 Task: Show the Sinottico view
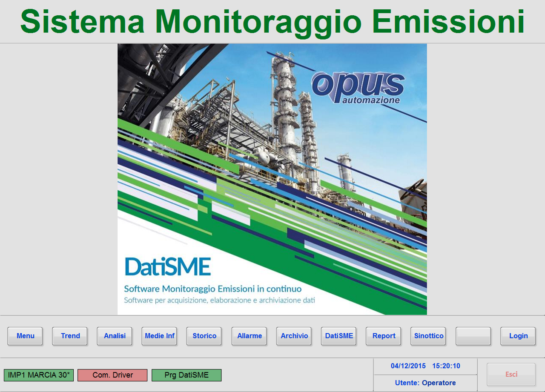point(428,336)
